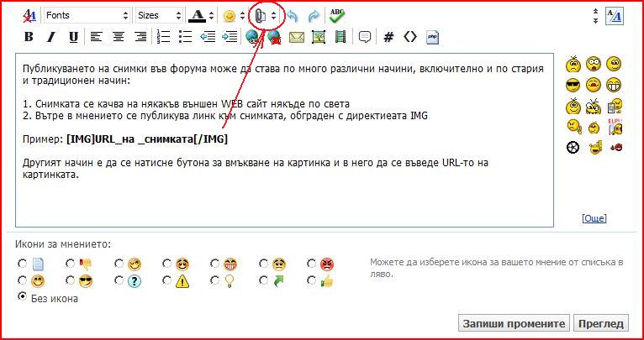The image size is (644, 340).
Task: Toggle bold formatting
Action: [29, 37]
